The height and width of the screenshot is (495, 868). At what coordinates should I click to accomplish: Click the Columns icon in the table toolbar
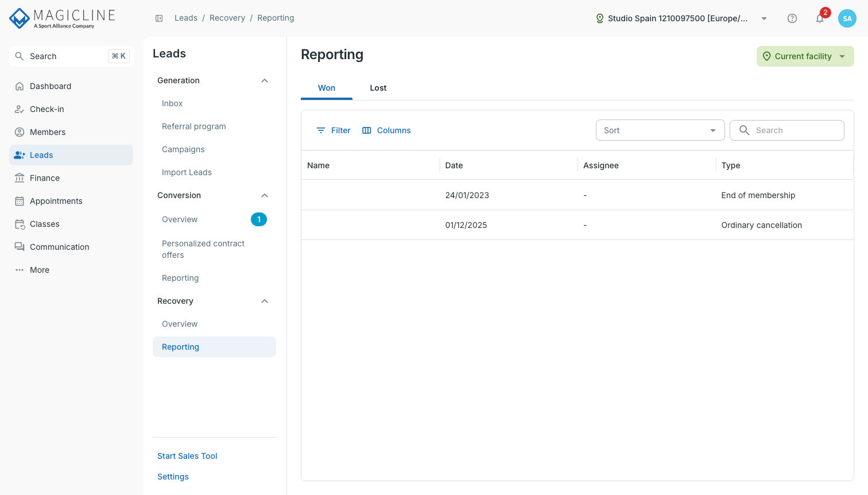(367, 130)
